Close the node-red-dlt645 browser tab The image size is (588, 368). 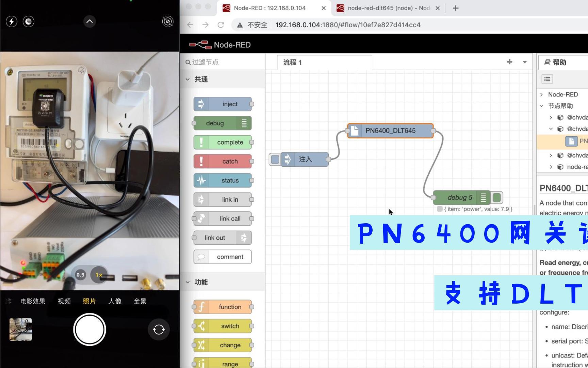438,8
